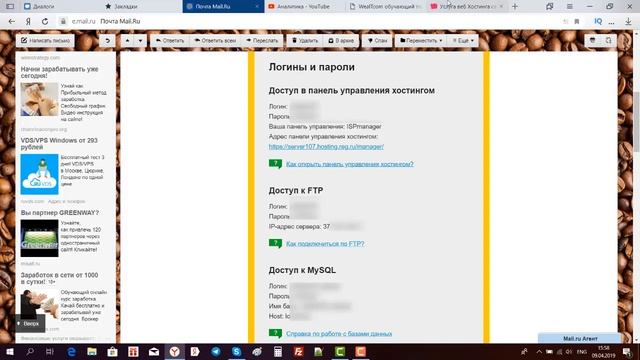Click the bookmark icon in address bar
This screenshot has height=360, width=640.
[x=577, y=21]
